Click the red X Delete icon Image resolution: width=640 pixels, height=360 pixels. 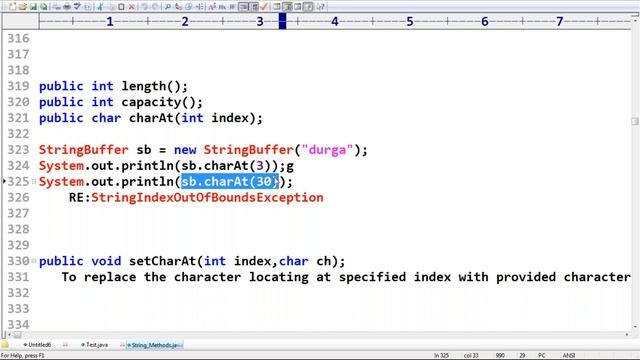pos(131,7)
